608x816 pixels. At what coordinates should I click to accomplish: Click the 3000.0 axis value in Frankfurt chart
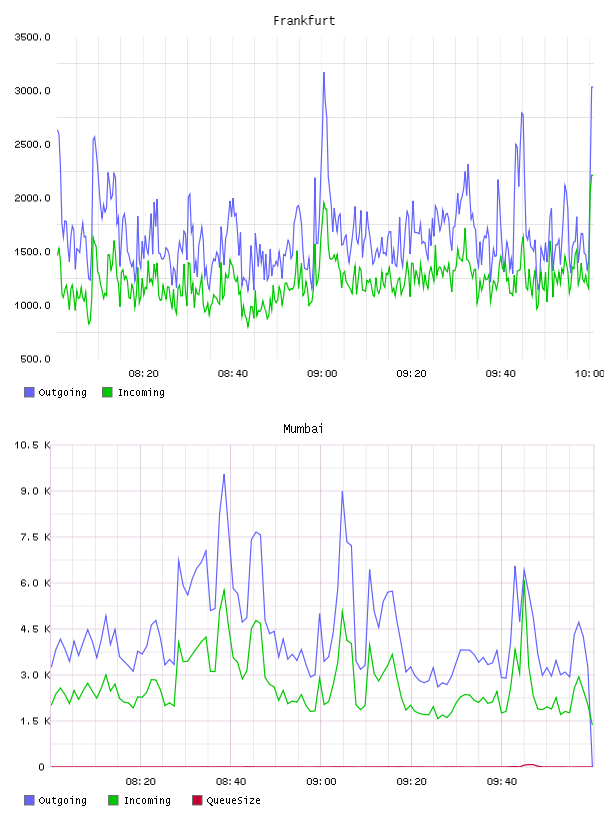point(32,91)
